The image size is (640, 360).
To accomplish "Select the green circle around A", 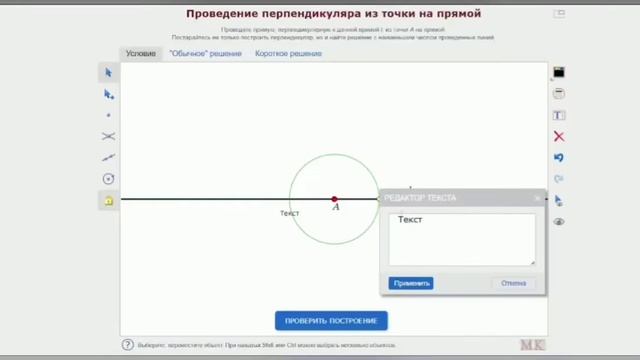I will click(x=334, y=154).
